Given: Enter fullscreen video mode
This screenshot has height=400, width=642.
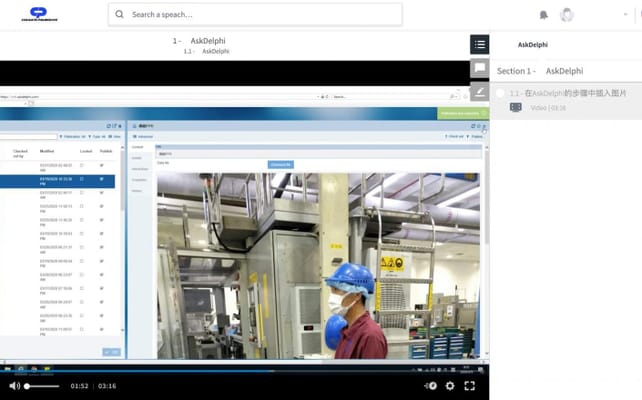Looking at the screenshot, I should tap(470, 386).
